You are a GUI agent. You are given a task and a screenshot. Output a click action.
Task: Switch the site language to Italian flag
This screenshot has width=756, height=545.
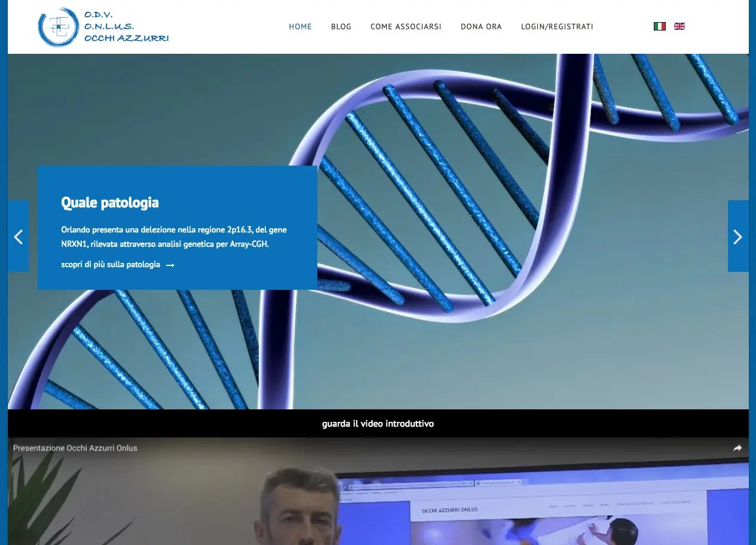[660, 26]
